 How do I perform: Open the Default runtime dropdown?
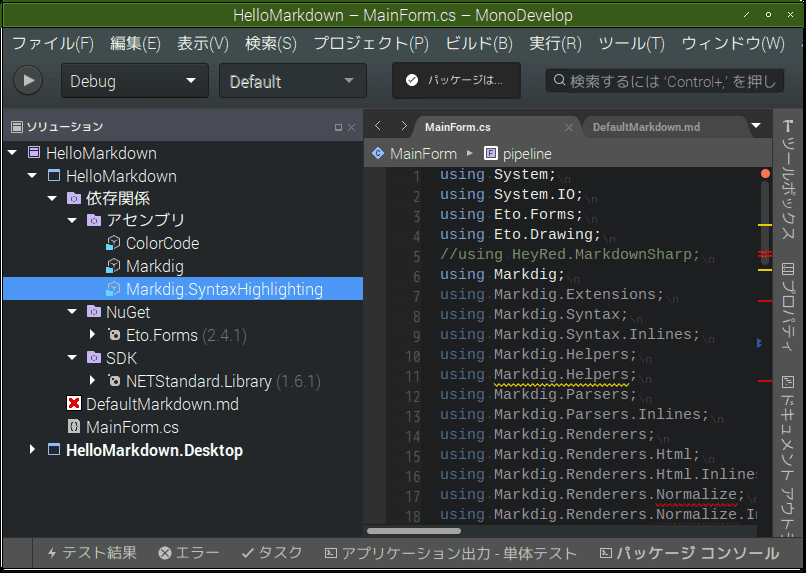point(292,81)
